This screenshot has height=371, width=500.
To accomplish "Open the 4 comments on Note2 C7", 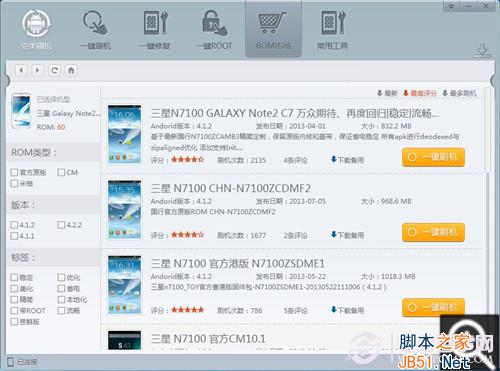I will pyautogui.click(x=295, y=160).
